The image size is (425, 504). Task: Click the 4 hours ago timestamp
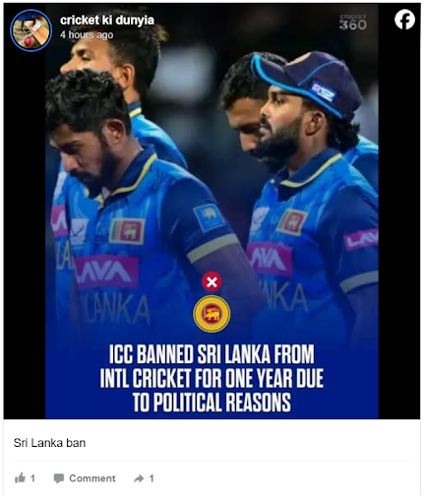(87, 34)
